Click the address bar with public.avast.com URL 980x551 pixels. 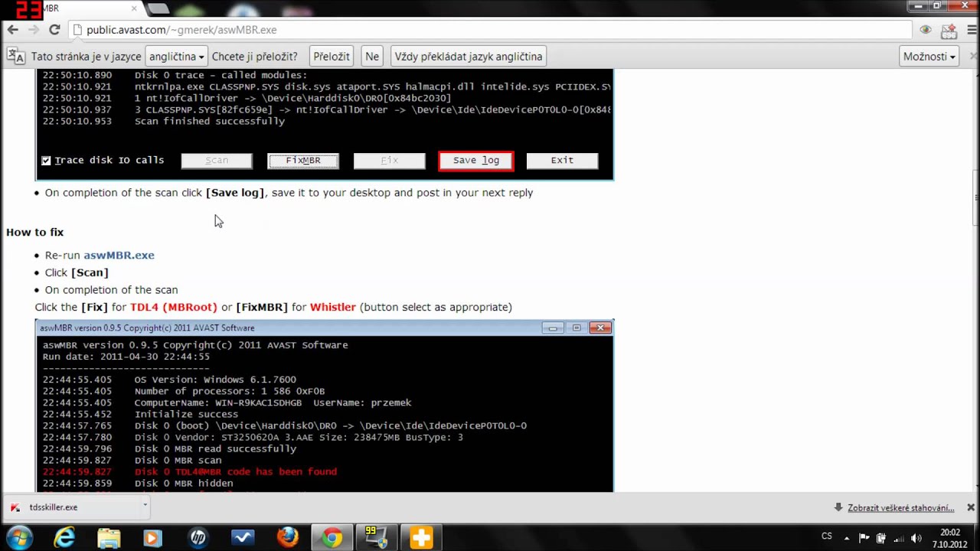pyautogui.click(x=490, y=30)
